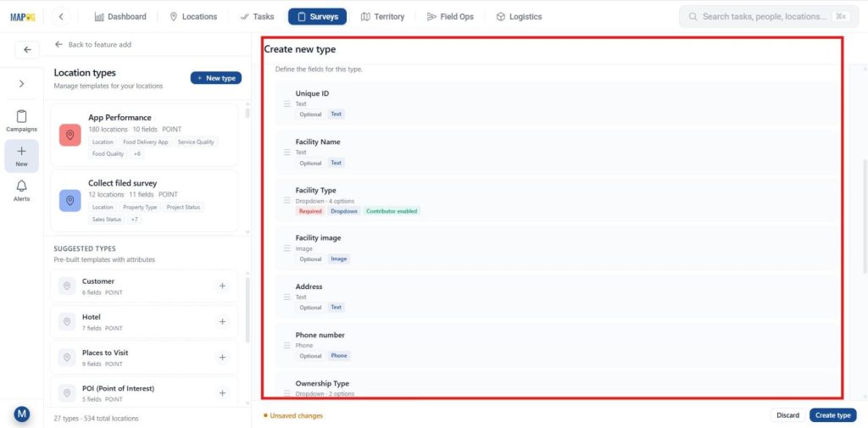Click the Discard button
This screenshot has width=868, height=428.
[787, 415]
